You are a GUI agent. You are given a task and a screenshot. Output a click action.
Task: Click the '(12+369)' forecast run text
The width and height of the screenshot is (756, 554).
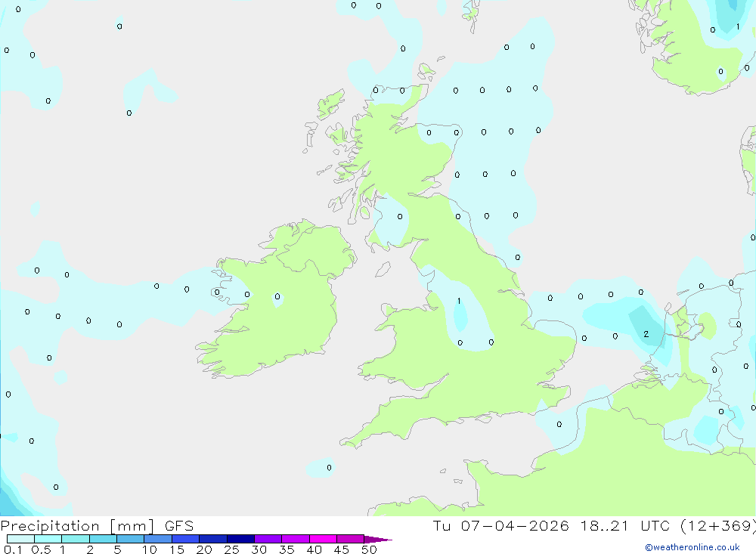718,526
